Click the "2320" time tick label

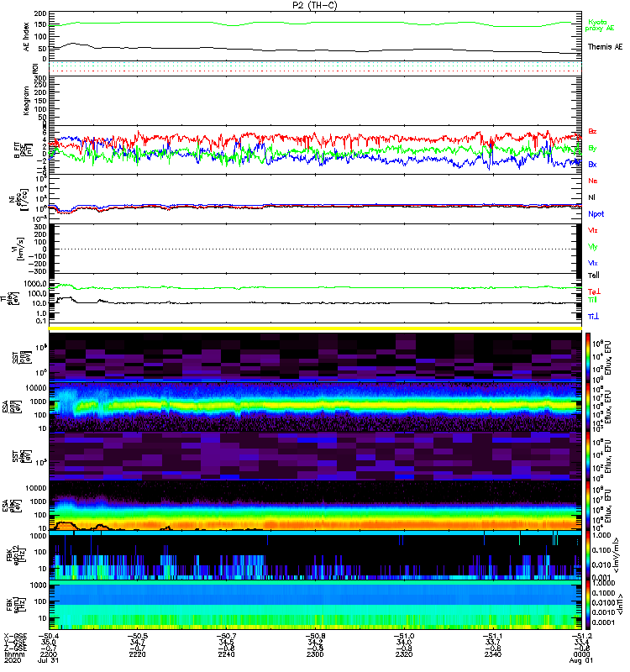(404, 654)
